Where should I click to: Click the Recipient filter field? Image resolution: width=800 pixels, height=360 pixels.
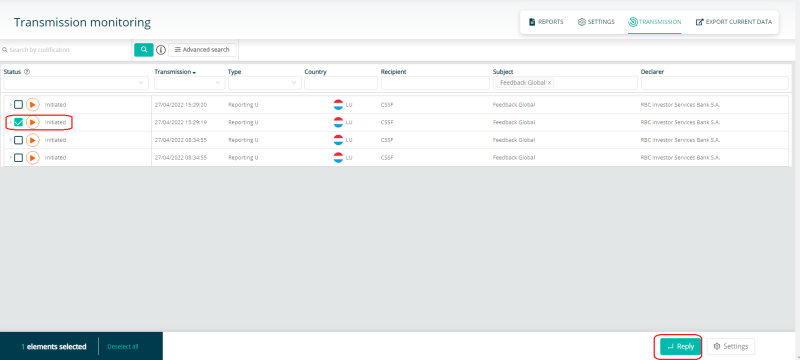coord(435,83)
